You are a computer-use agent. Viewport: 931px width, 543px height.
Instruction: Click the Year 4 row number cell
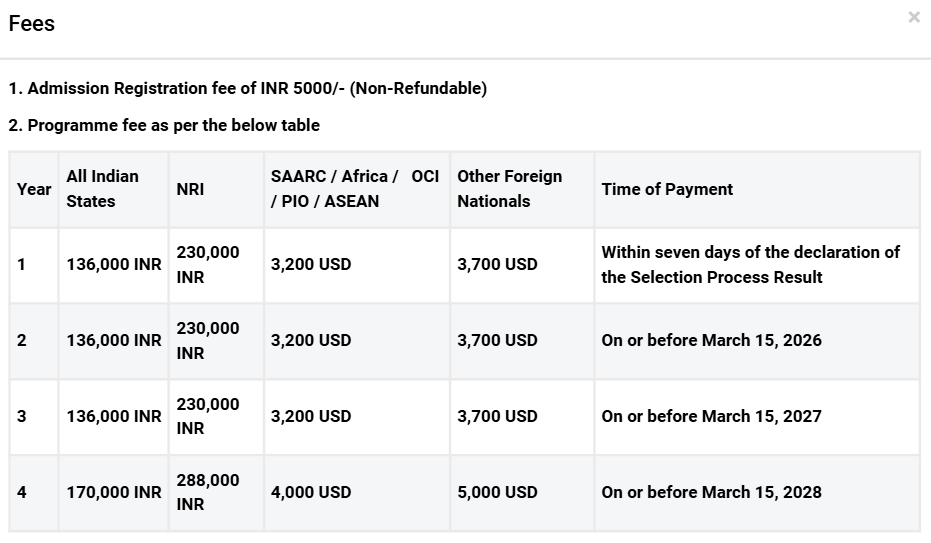coord(22,492)
